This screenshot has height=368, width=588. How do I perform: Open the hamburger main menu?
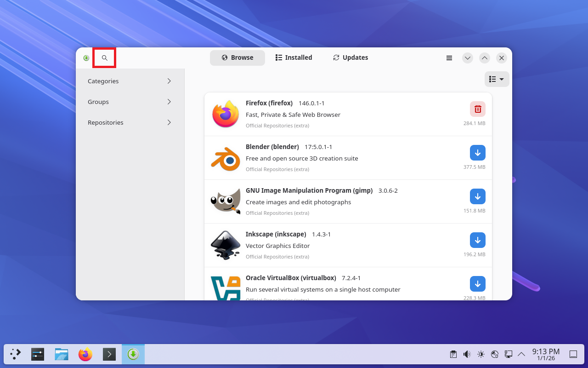449,58
